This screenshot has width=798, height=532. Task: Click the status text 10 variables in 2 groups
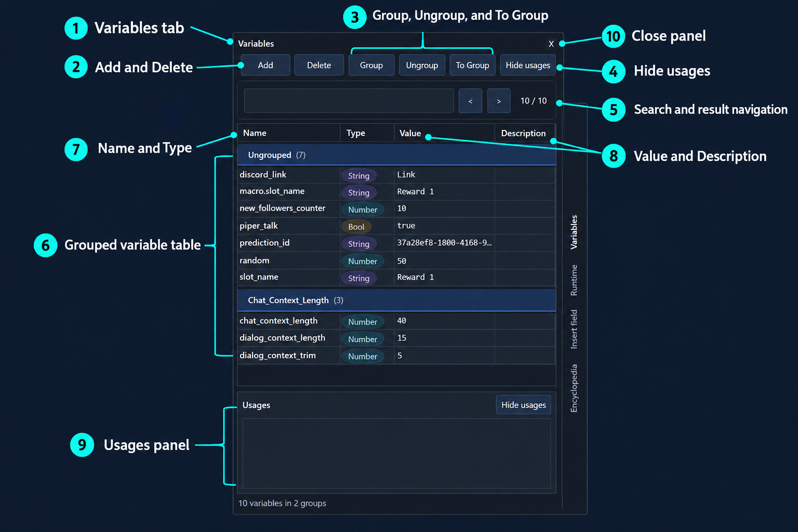click(282, 503)
